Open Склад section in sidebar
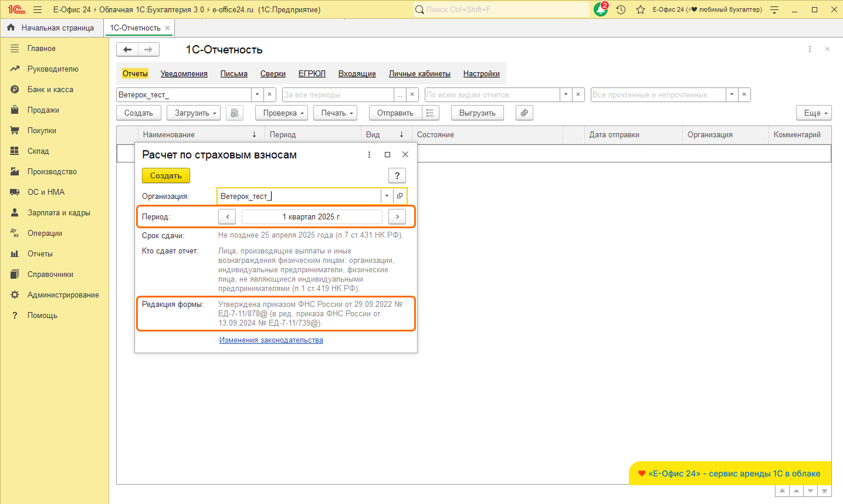The image size is (843, 504). [x=38, y=151]
